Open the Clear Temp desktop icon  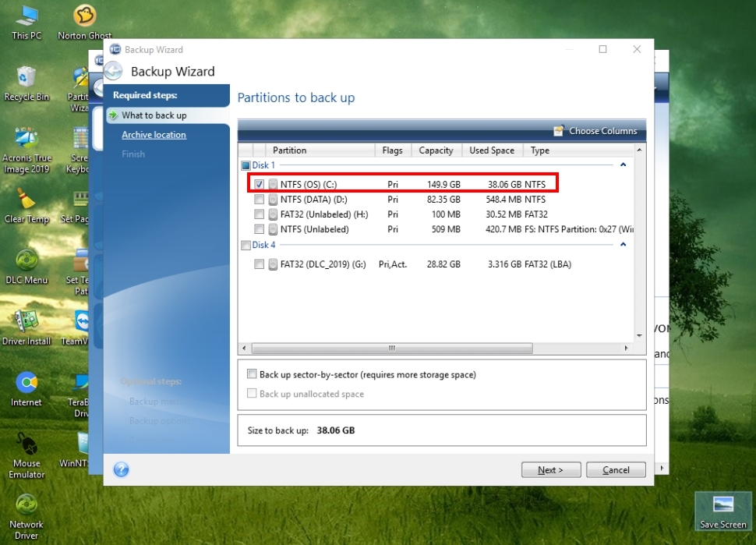coord(26,204)
